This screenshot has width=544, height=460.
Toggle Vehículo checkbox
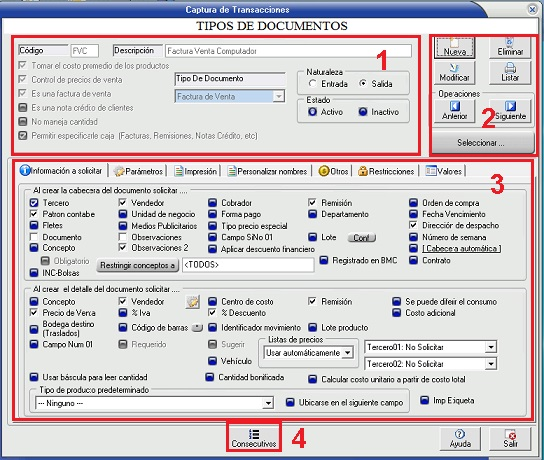click(x=212, y=361)
